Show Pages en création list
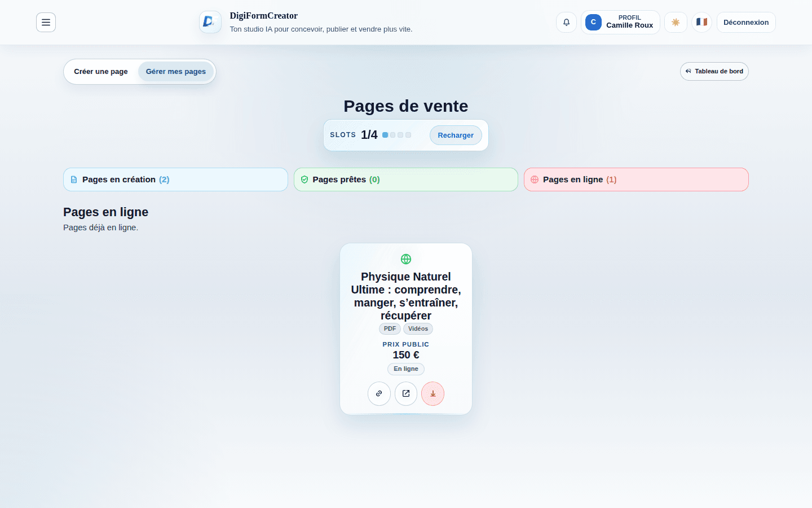Screen dimensions: 812x508 tap(175, 179)
